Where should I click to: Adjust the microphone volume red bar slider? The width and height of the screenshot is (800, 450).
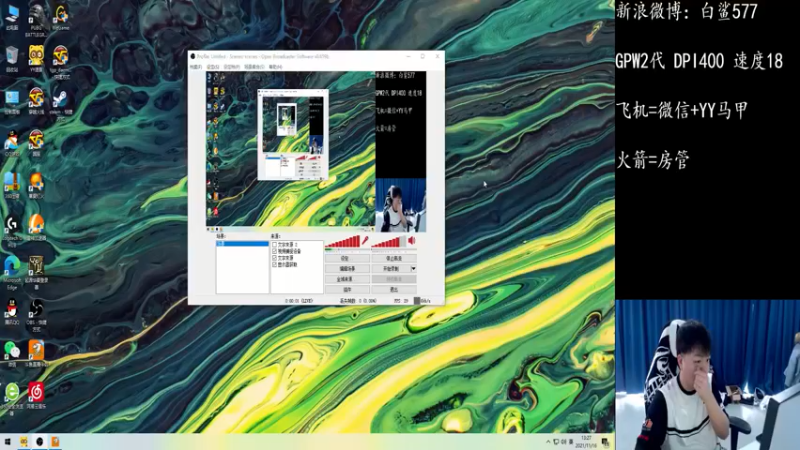coord(342,241)
